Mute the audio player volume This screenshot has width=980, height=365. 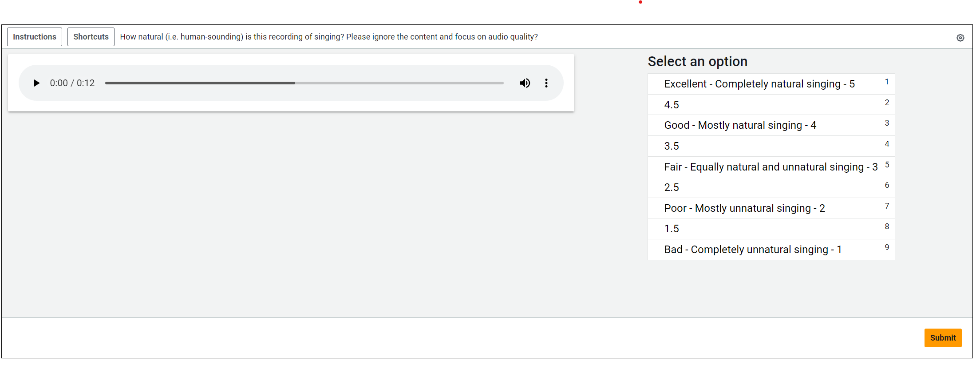tap(525, 83)
